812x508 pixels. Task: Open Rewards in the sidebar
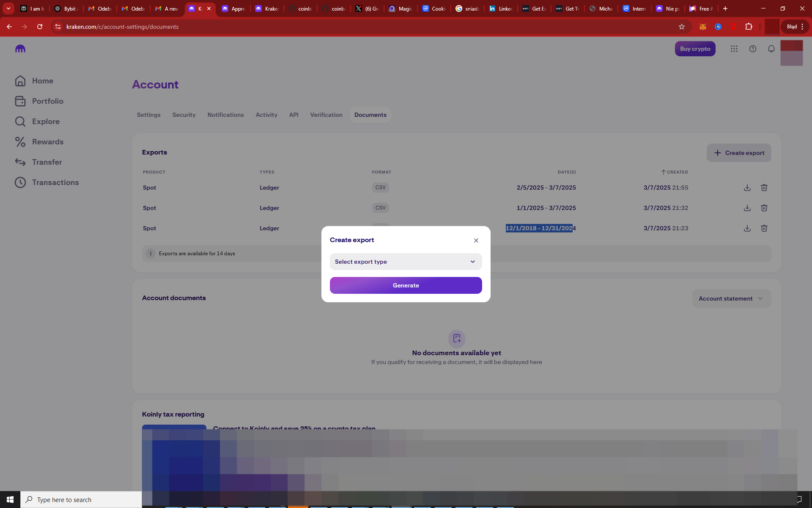click(x=39, y=142)
